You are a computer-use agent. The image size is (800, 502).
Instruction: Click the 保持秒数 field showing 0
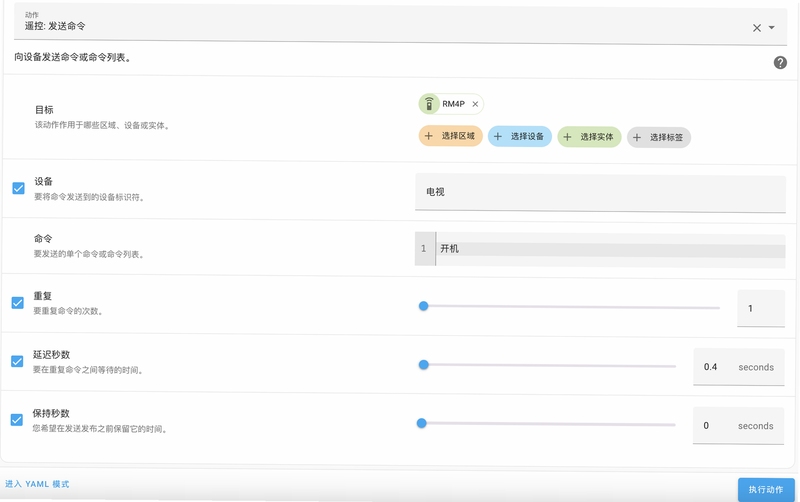[738, 425]
